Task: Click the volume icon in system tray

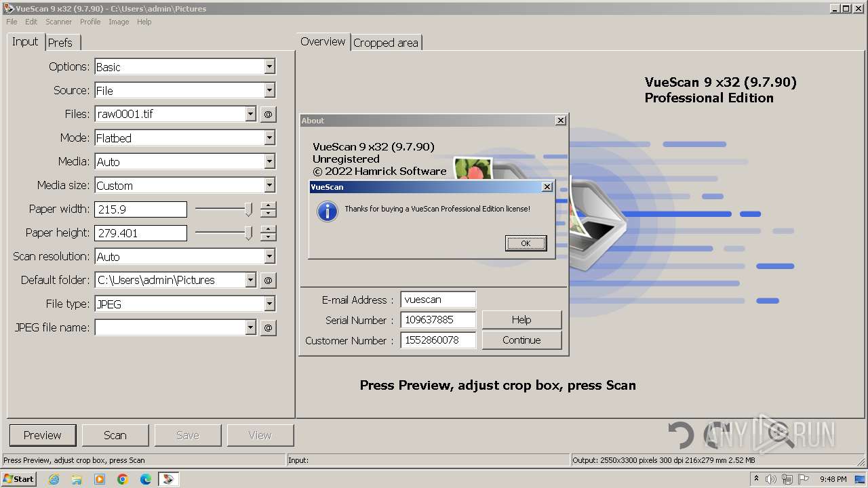Action: click(771, 479)
